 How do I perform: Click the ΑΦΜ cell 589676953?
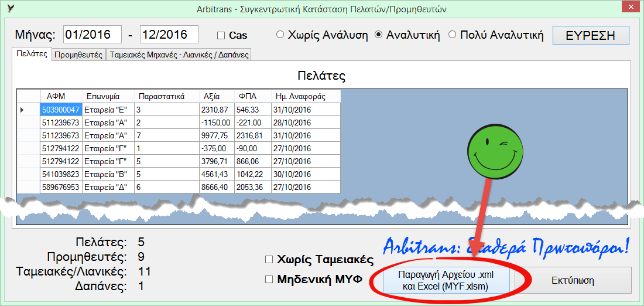[61, 187]
